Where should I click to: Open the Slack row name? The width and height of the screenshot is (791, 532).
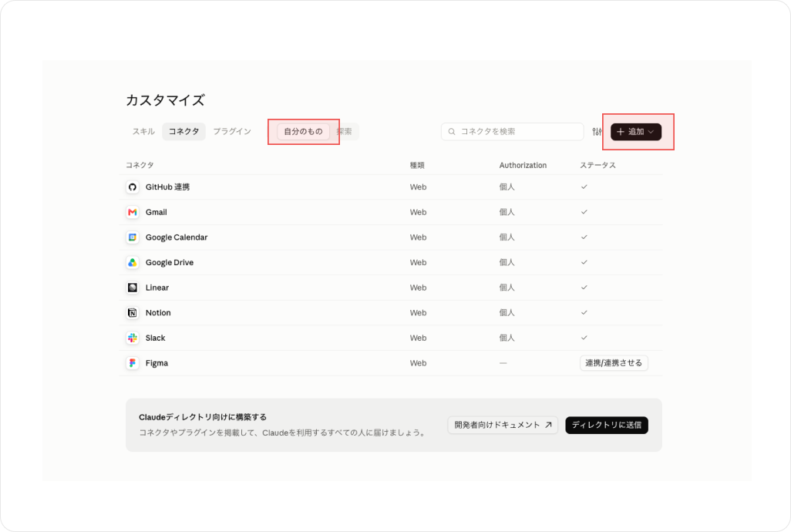156,338
